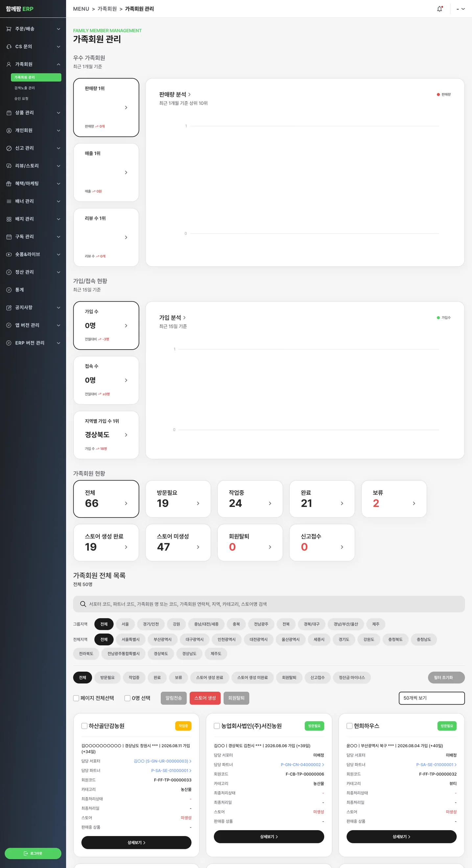Click the 공지사항 edit icon
Screen dimensions: 472x868
click(x=9, y=308)
